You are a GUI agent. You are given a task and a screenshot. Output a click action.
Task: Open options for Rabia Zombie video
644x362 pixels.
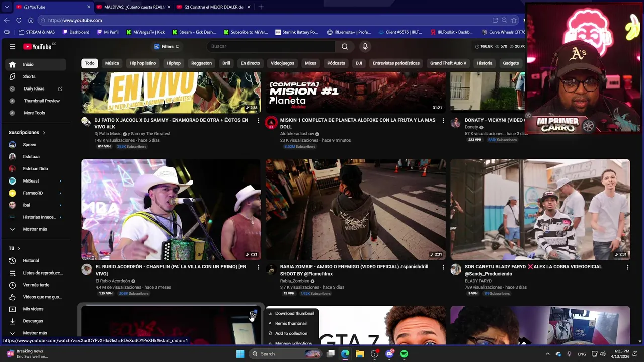[x=443, y=267]
